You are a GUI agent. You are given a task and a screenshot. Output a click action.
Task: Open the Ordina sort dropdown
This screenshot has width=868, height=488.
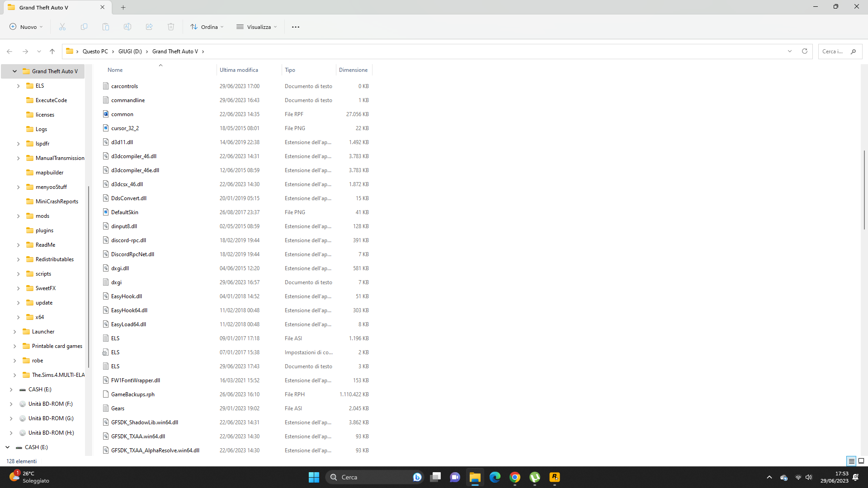[x=207, y=27]
